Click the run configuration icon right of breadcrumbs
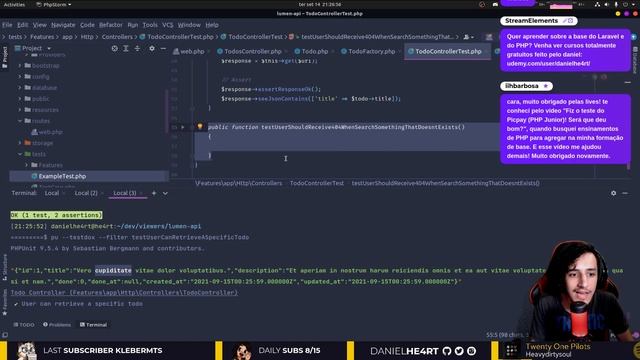640x360 pixels. tap(489, 37)
